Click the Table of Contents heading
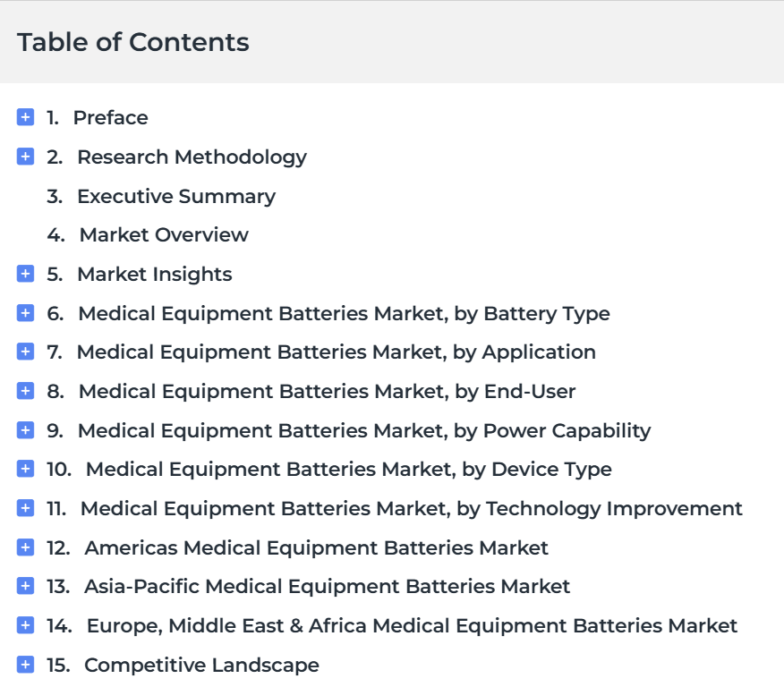Viewport: 784px width, 687px height. click(x=133, y=42)
